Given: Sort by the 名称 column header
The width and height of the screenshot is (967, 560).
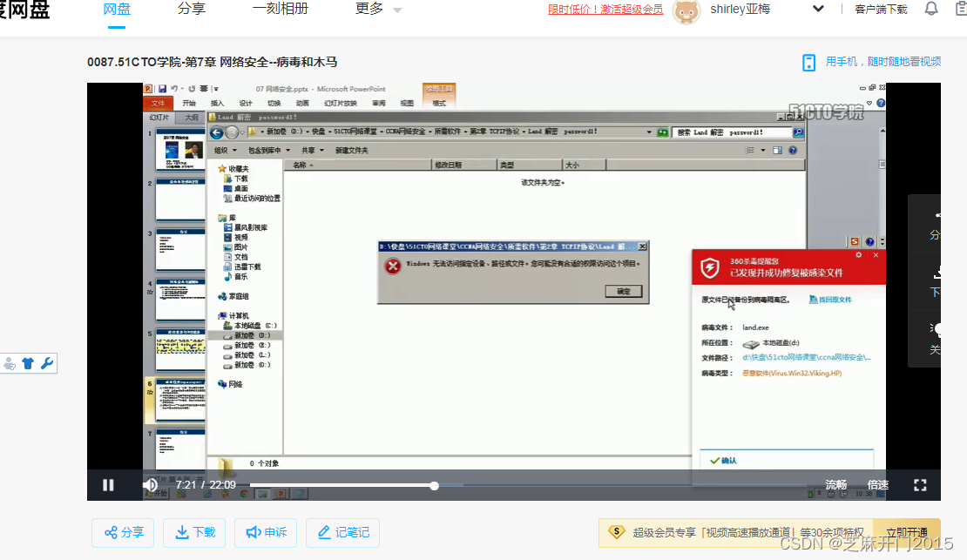Looking at the screenshot, I should point(358,165).
